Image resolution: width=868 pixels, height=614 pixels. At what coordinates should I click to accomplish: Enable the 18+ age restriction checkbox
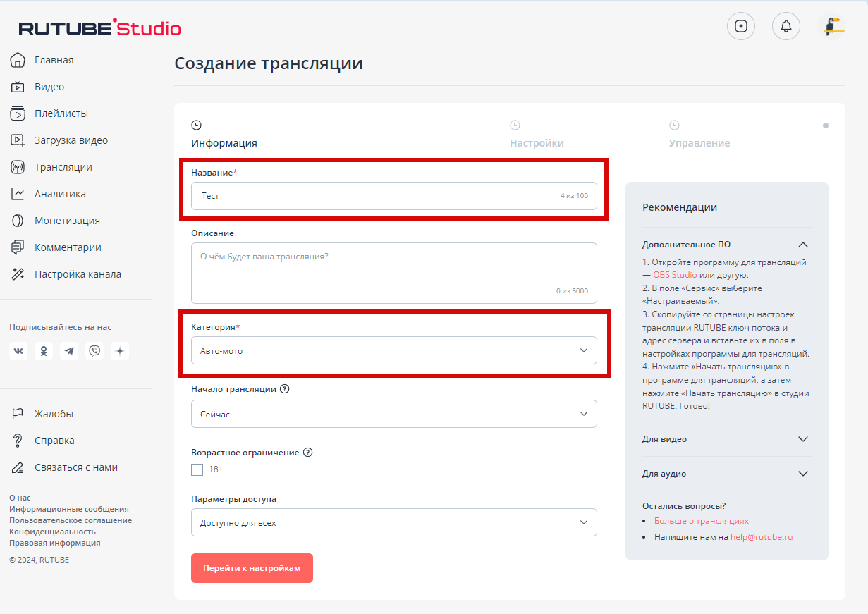click(x=197, y=469)
